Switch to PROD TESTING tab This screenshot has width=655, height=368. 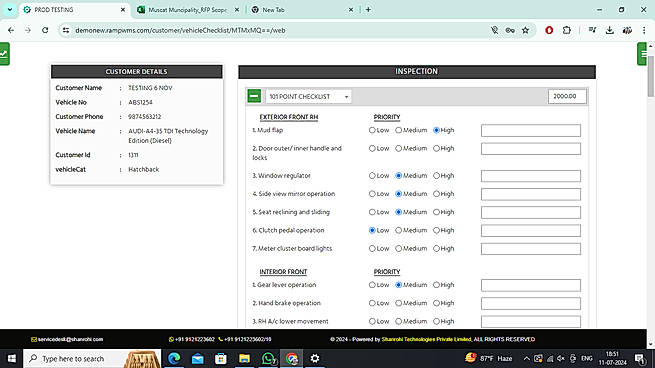pos(74,10)
